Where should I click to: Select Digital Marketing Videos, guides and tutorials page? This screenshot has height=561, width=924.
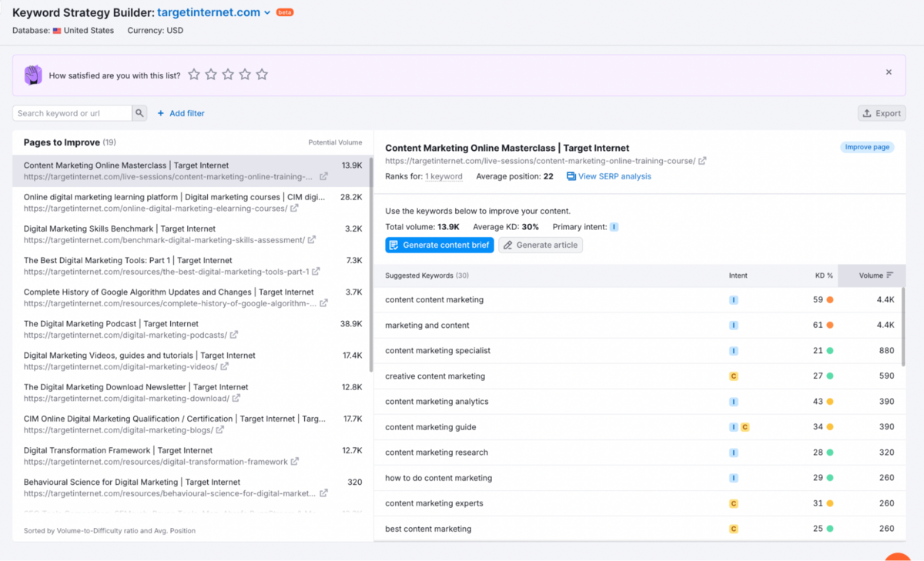(191, 361)
